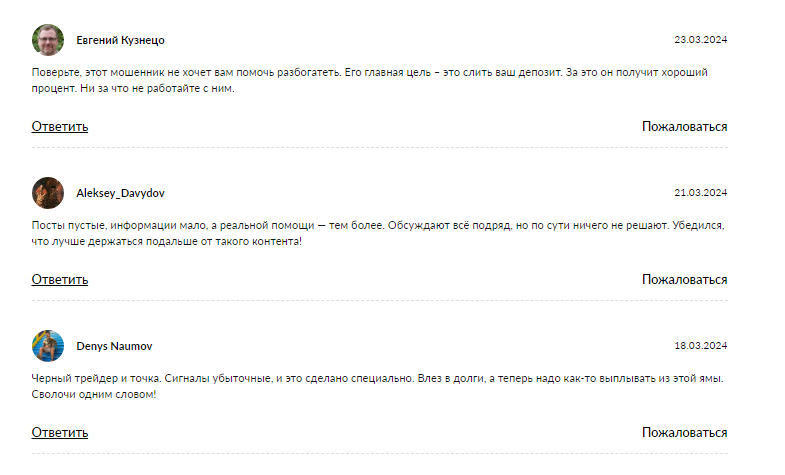This screenshot has height=475, width=785.
Task: Report Евгений Кузнецо's comment via Пожаловаться
Action: (x=684, y=126)
